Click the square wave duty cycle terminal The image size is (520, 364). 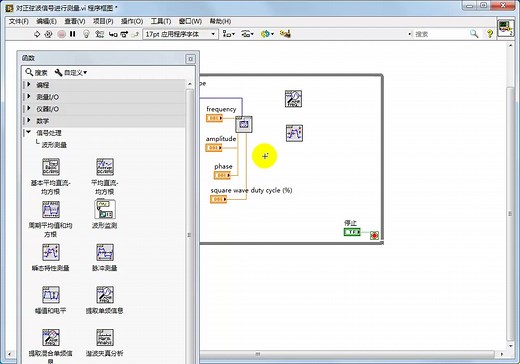tap(218, 199)
